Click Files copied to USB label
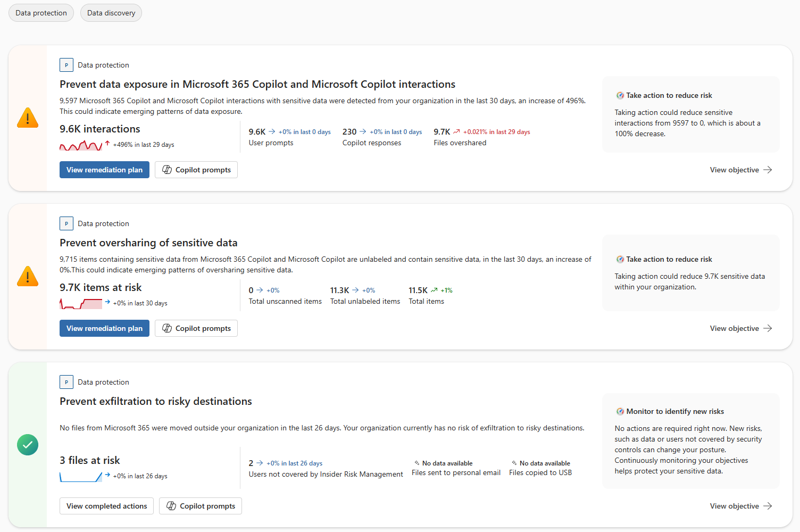Screen dimensions: 800x532 [x=540, y=472]
